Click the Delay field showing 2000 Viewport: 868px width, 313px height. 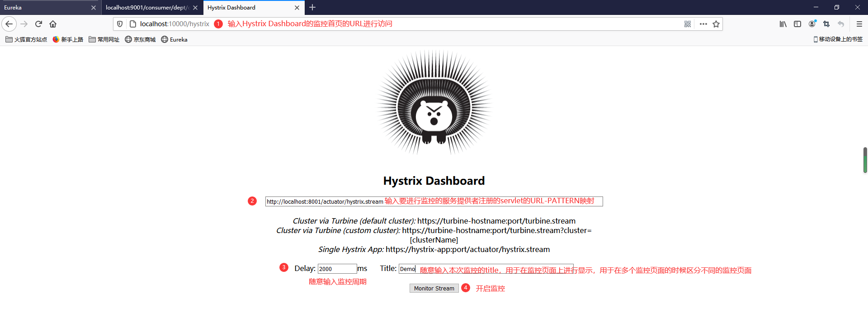point(337,269)
